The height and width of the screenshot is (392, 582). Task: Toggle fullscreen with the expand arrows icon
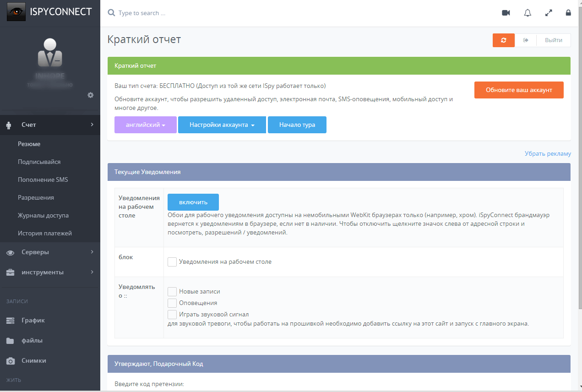[549, 13]
